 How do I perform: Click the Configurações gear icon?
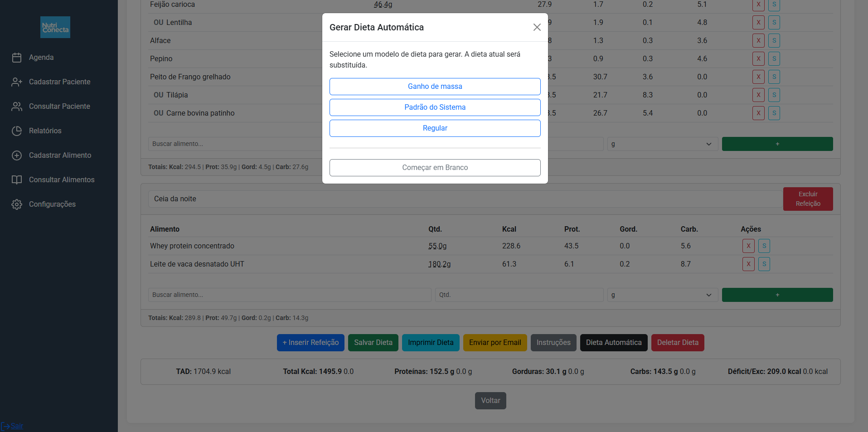(17, 204)
